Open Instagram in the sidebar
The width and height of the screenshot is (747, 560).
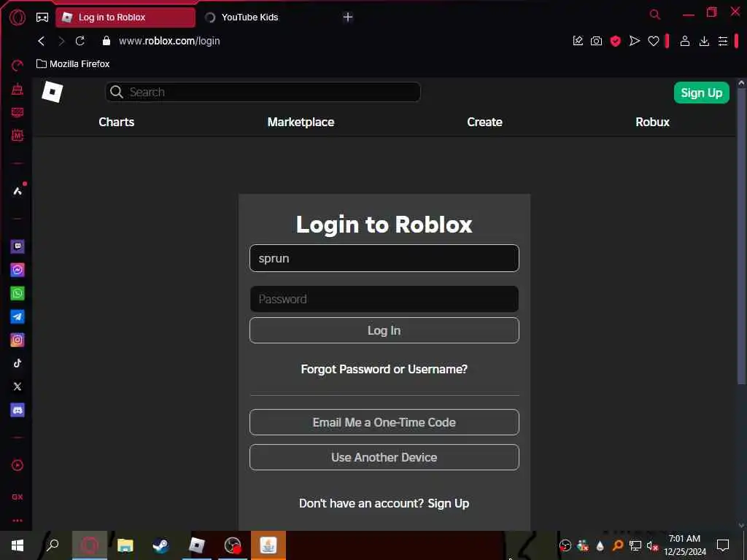click(18, 340)
